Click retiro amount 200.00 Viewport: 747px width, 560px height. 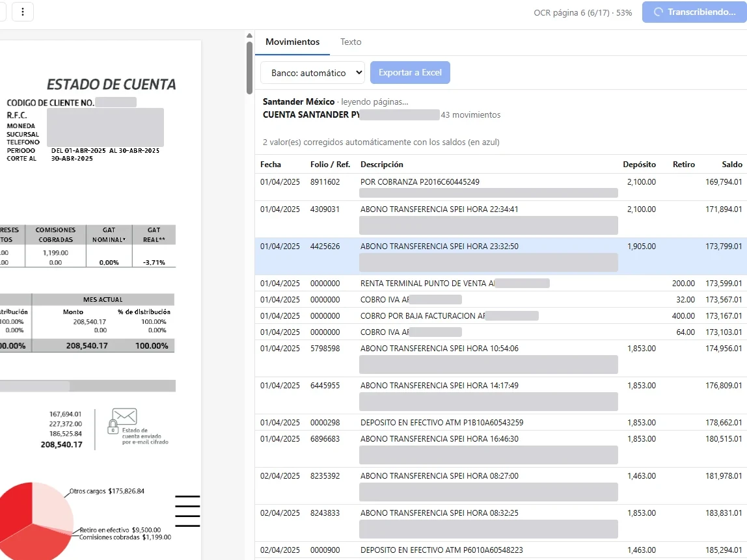pos(683,284)
